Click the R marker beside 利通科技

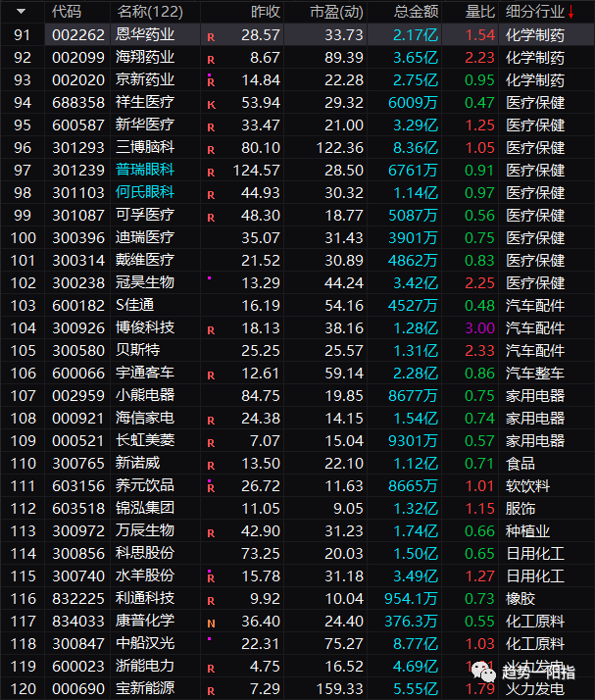point(211,601)
